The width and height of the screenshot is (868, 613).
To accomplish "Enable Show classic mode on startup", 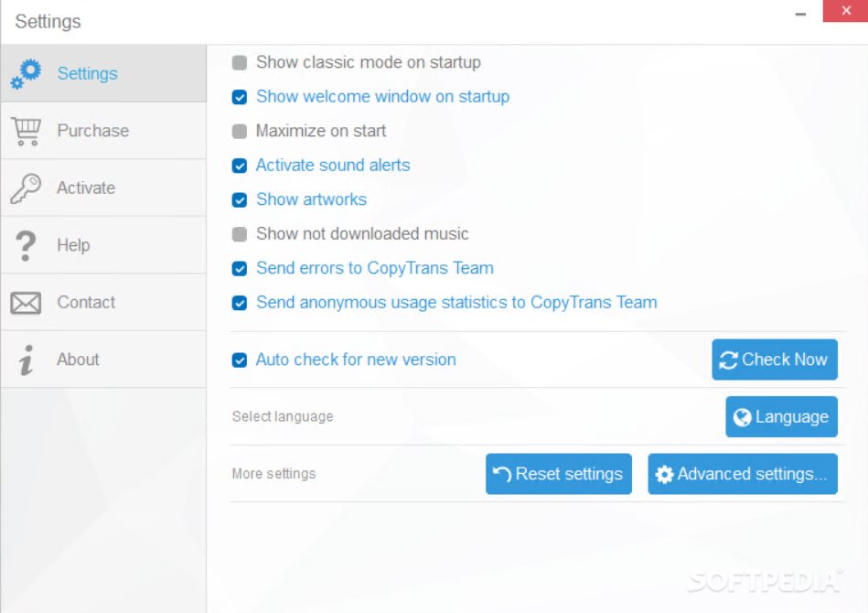I will pyautogui.click(x=239, y=62).
